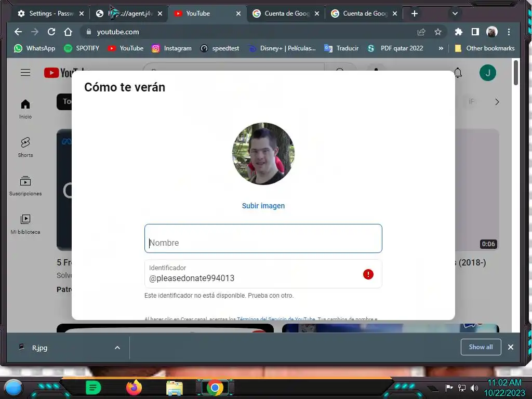532x399 pixels.
Task: Open the SPOTIFY bookmark
Action: click(82, 48)
